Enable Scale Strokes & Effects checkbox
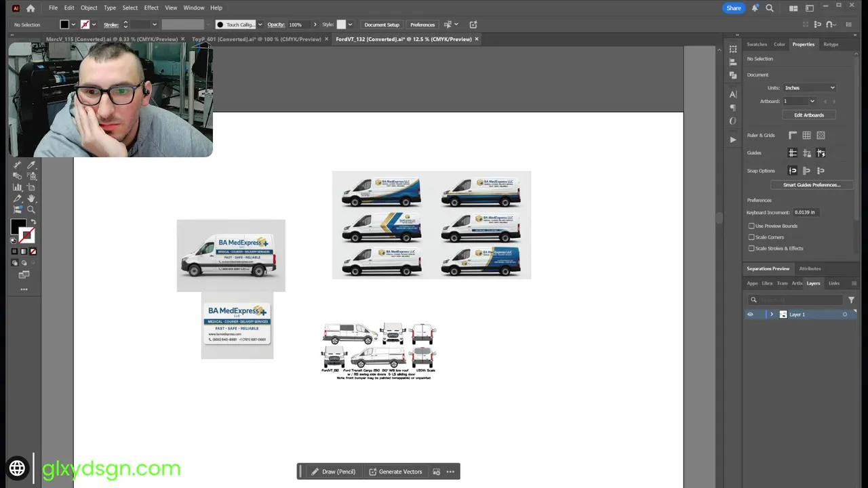Screen dimensions: 868x488 751,248
